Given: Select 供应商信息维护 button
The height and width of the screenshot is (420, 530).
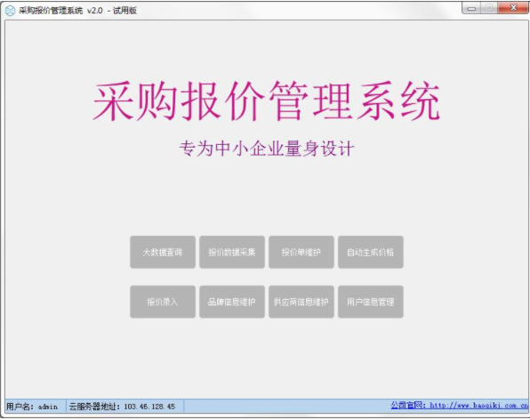Looking at the screenshot, I should click(x=301, y=302).
